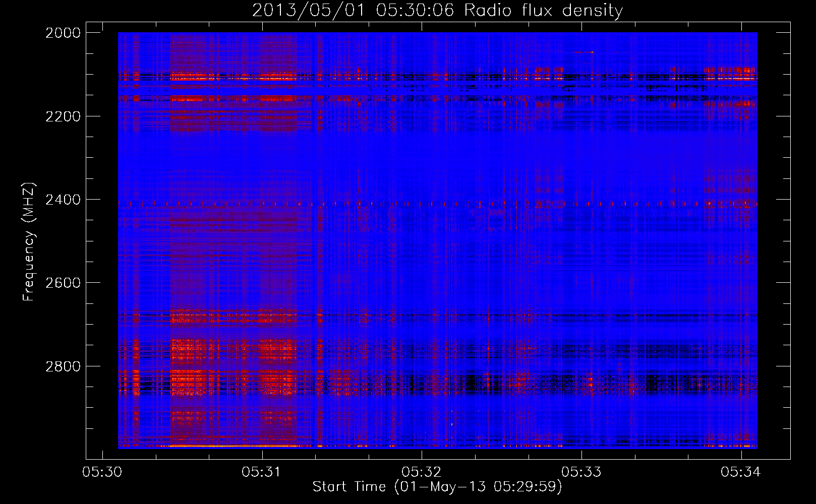
Task: Click the 05:30 time tick label
Action: pos(102,472)
